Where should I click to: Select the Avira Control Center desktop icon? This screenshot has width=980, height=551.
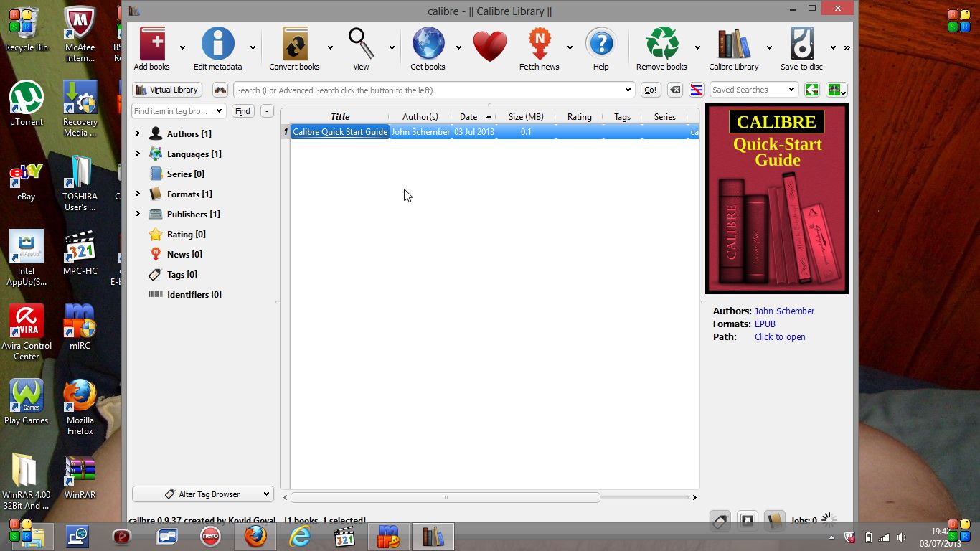pyautogui.click(x=27, y=332)
